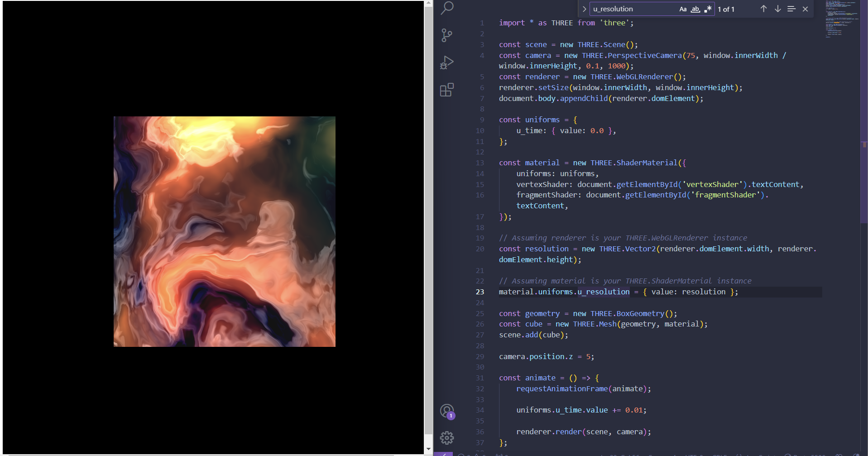868x456 pixels.
Task: Click the code minimap preview
Action: point(841,20)
